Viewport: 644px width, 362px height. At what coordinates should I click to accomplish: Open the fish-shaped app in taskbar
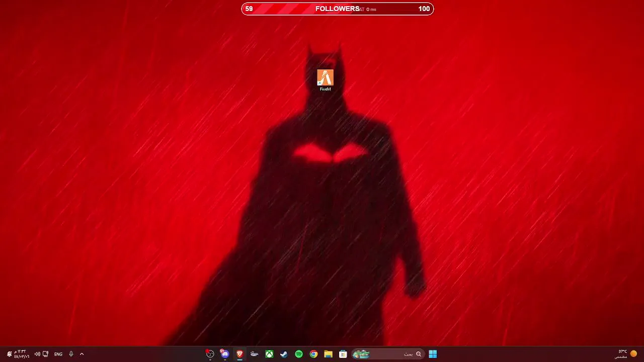[255, 354]
